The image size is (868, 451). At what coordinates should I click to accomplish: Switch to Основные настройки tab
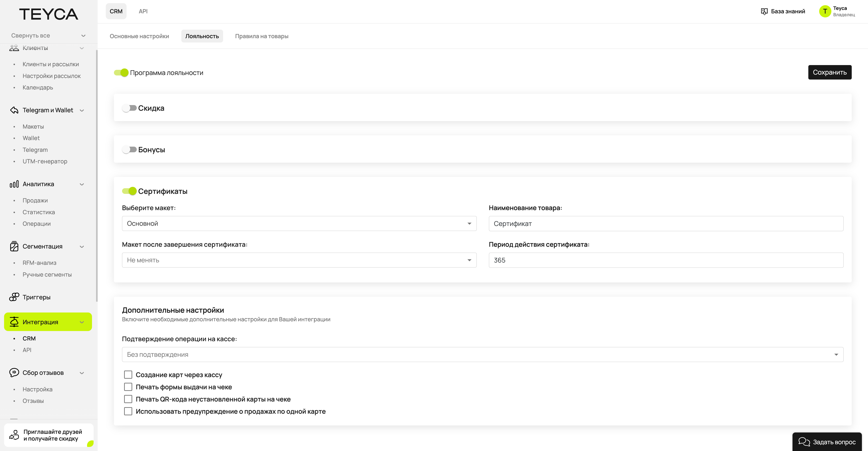139,36
